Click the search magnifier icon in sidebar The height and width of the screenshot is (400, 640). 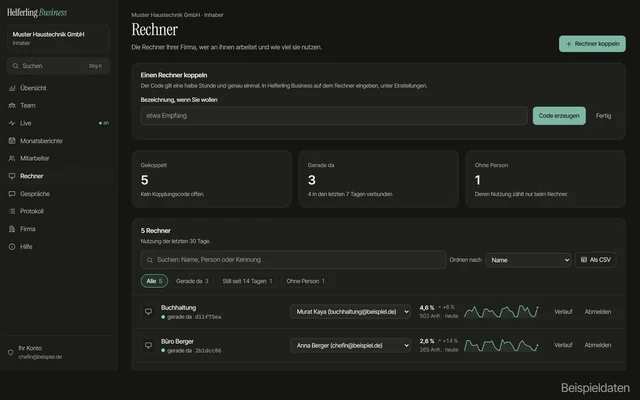coord(16,66)
